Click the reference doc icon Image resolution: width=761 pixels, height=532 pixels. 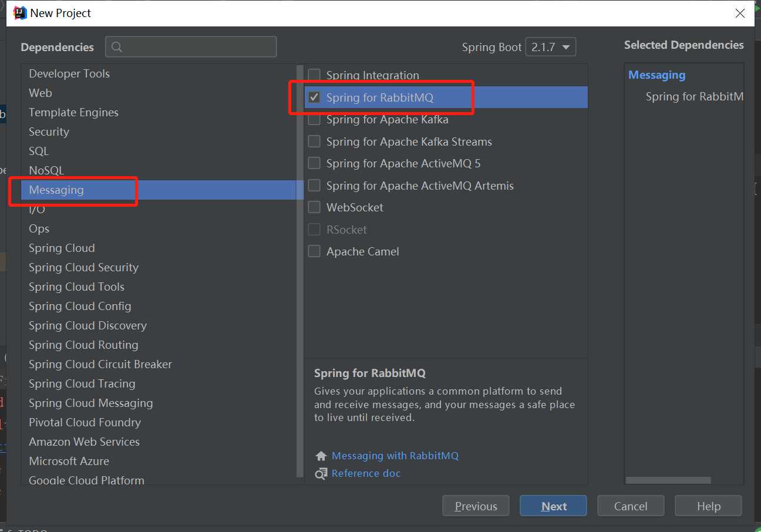point(321,473)
